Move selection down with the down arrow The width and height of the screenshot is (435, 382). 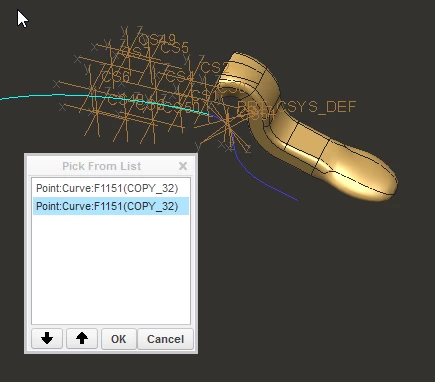tap(47, 339)
